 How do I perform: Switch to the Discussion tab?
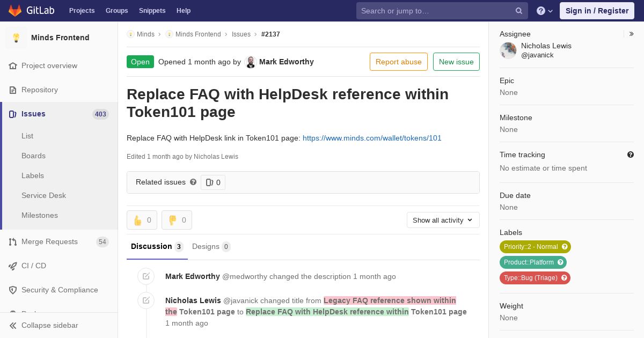(157, 246)
